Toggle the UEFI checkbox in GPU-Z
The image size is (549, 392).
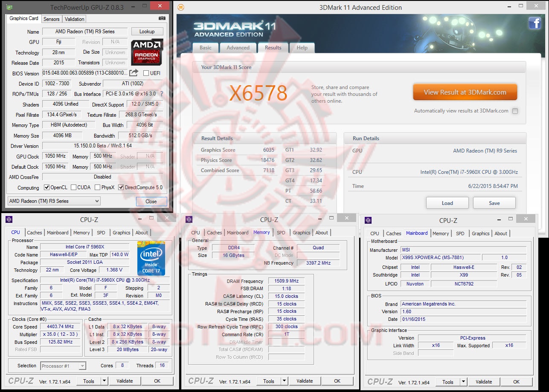click(x=146, y=73)
